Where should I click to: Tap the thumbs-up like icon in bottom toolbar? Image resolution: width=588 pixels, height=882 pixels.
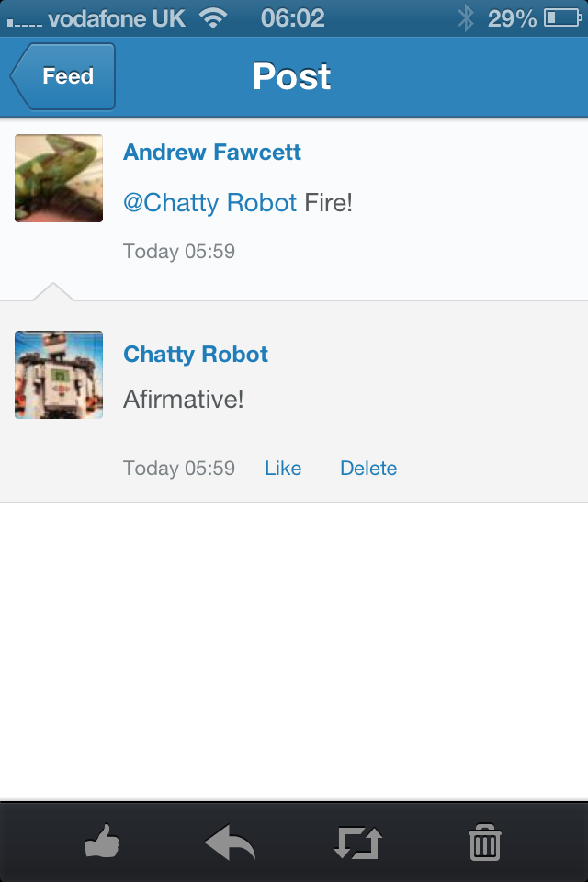102,841
